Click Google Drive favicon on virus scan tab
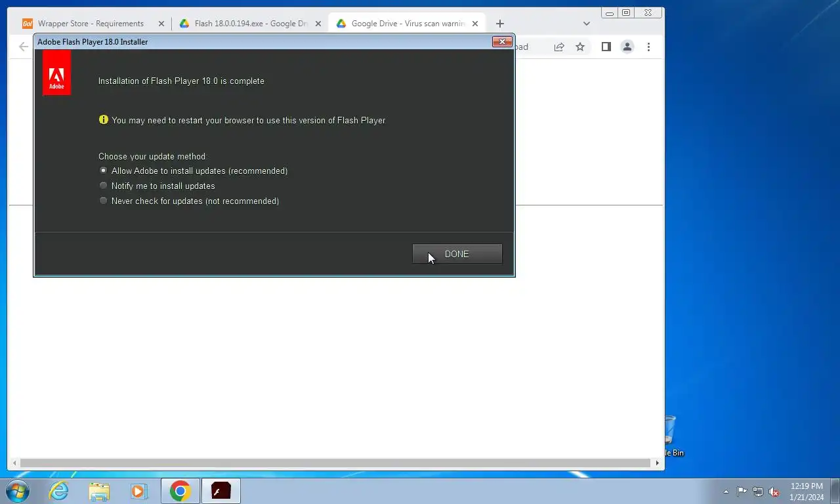The image size is (840, 504). coord(341,24)
